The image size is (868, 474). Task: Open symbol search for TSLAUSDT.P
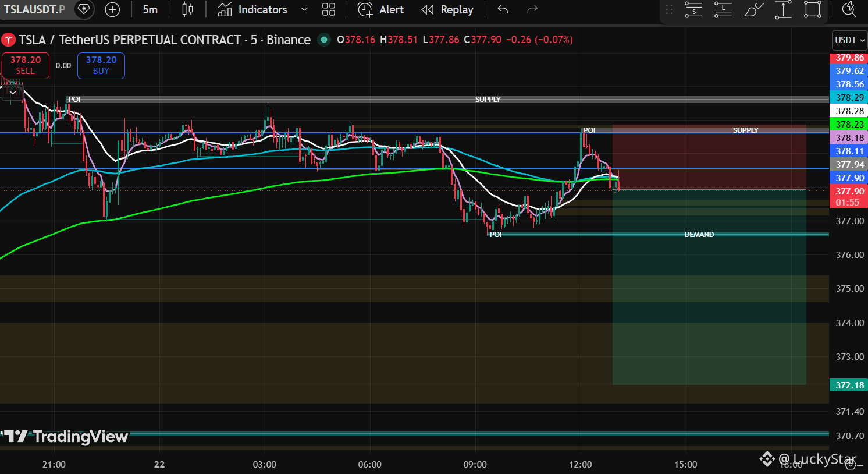(x=35, y=9)
